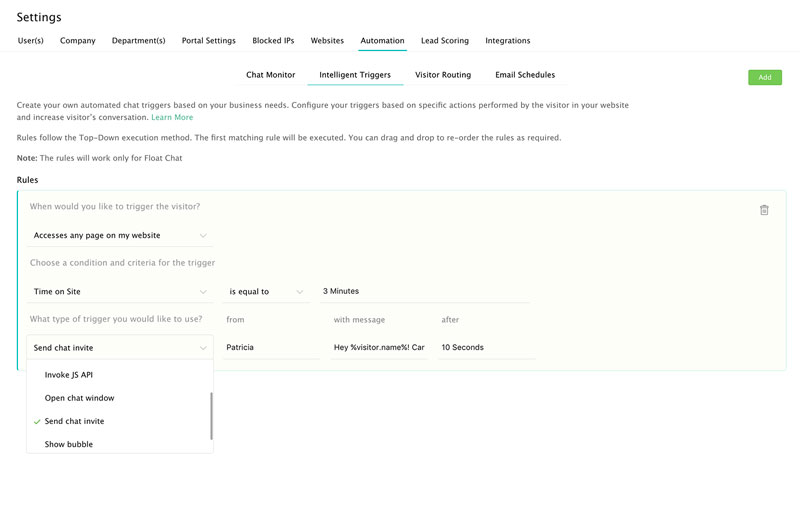
Task: Open the Lead Scoring settings tab
Action: pos(444,41)
